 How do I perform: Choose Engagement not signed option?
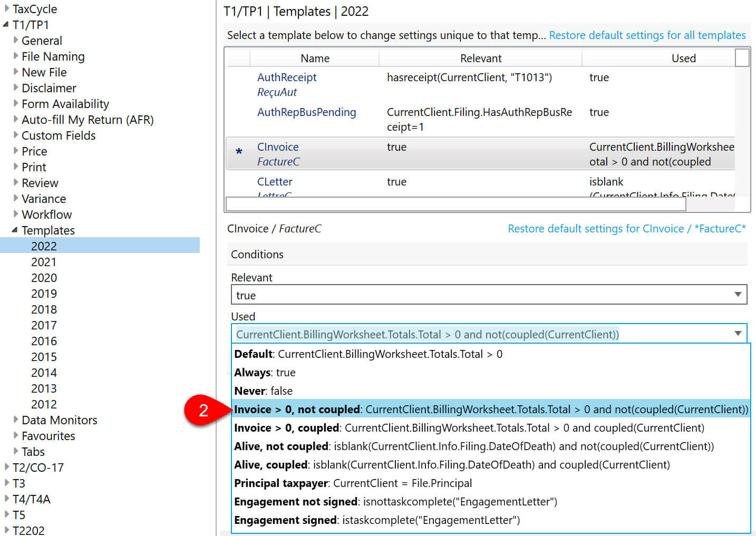click(x=491, y=502)
